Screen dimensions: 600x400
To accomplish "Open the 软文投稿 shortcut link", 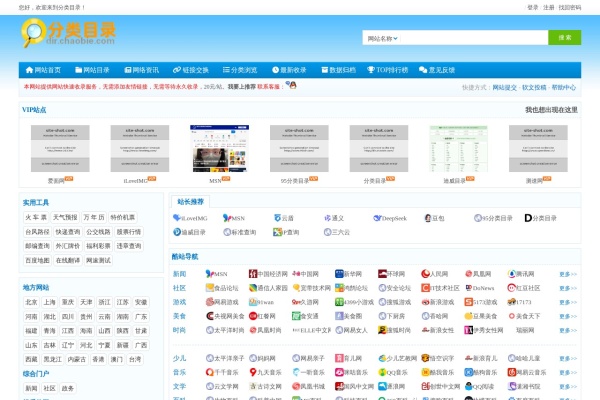I will click(534, 88).
